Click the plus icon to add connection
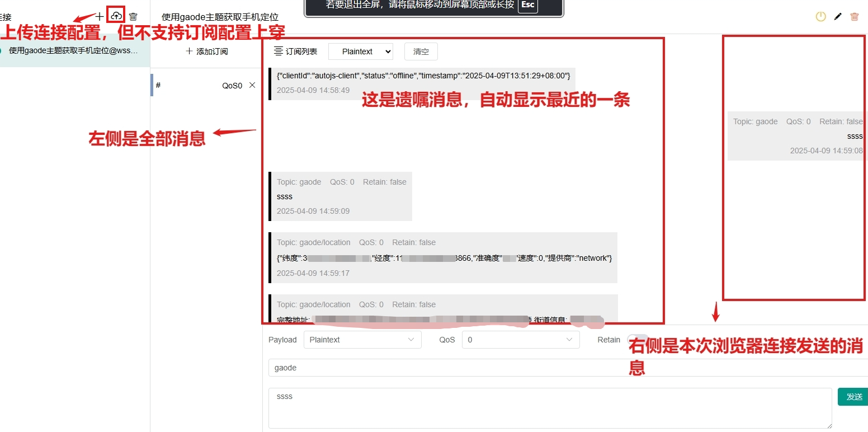868x432 pixels. point(100,17)
